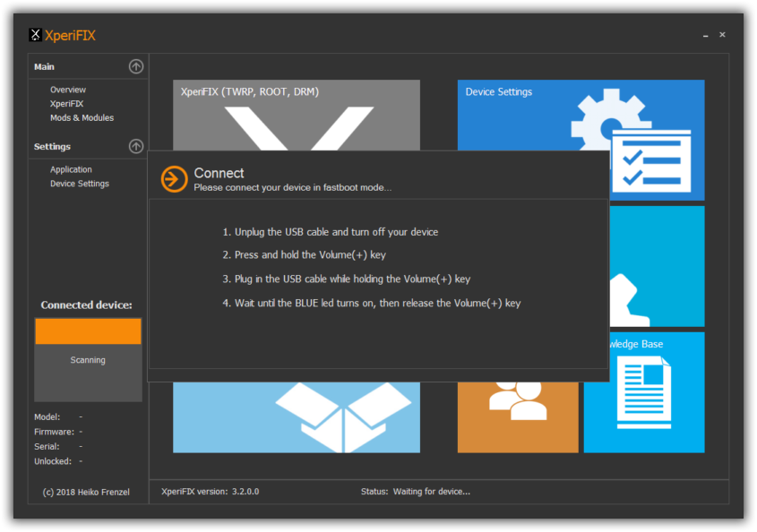757x532 pixels.
Task: Click the orange Connect arrow icon
Action: tap(174, 179)
